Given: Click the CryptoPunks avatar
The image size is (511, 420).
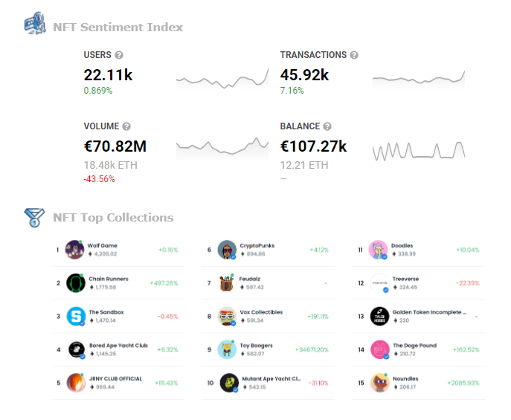Looking at the screenshot, I should coord(227,250).
